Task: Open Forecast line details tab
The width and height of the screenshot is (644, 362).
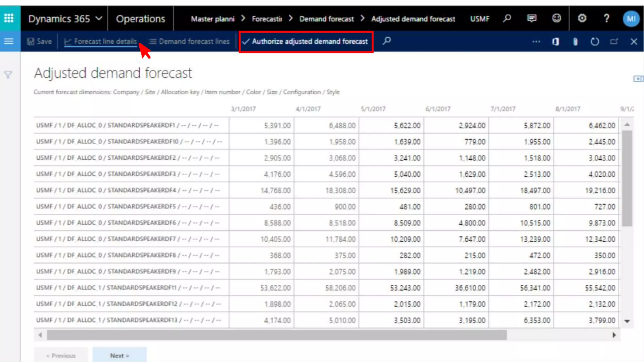Action: 101,41
